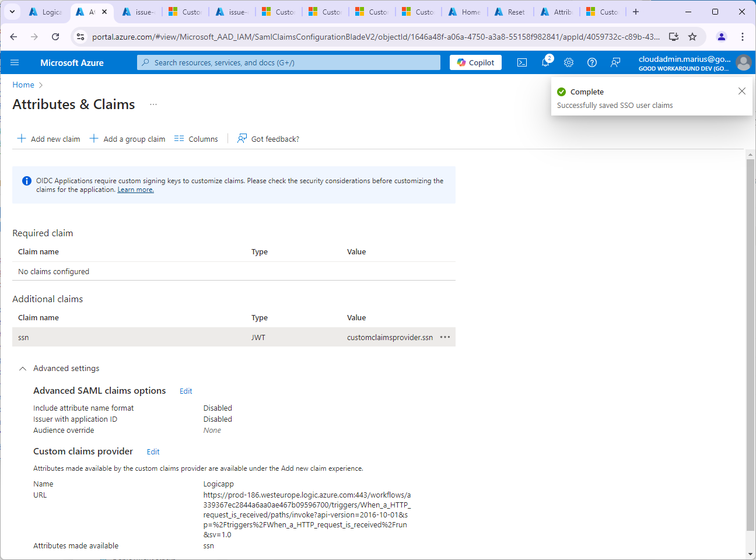
Task: Collapse the Advanced settings section
Action: [23, 369]
